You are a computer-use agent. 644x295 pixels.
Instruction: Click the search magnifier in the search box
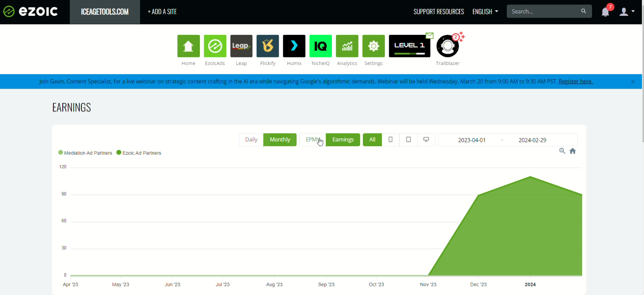tap(583, 11)
